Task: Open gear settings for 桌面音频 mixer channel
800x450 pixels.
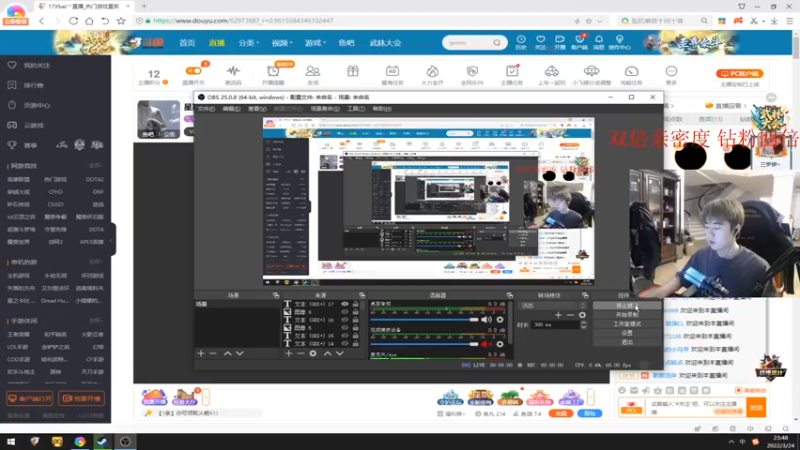Action: coord(500,320)
